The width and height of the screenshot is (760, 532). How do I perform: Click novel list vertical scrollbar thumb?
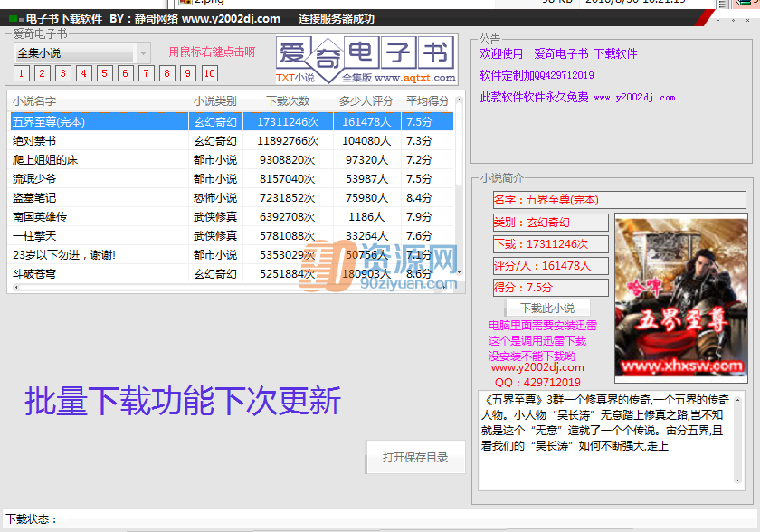459,146
